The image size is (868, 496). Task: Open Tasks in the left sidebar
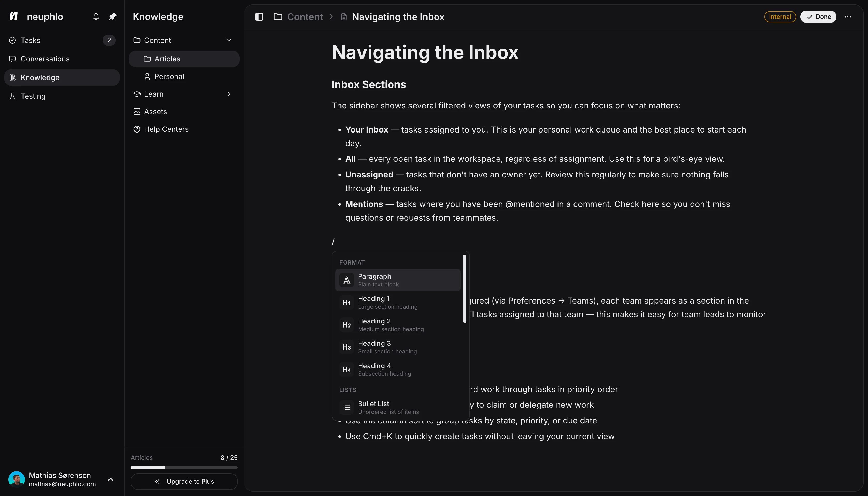[x=31, y=40]
